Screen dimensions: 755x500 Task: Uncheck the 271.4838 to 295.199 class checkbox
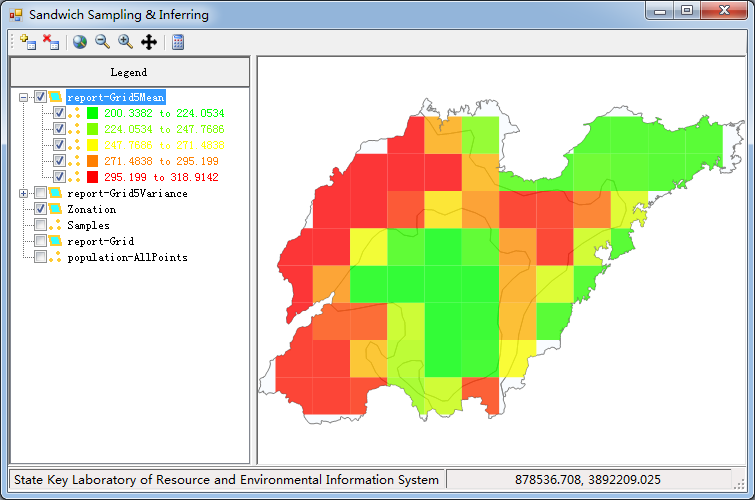tap(59, 160)
